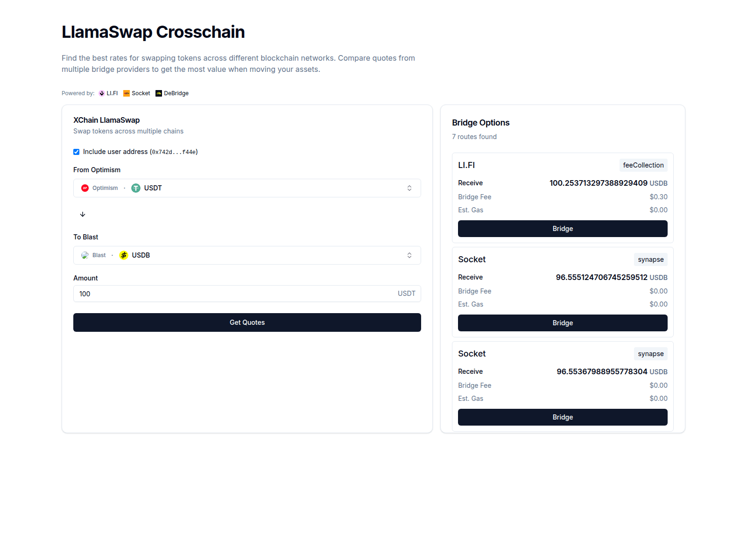Click the To Blast label
The height and width of the screenshot is (560, 747).
click(86, 237)
